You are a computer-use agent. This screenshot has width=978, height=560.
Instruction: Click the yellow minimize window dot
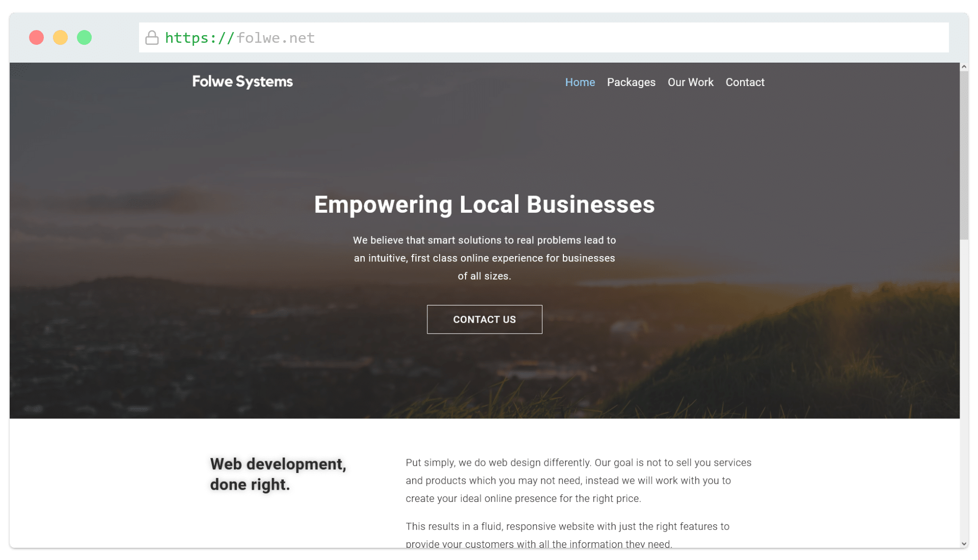[x=60, y=38]
